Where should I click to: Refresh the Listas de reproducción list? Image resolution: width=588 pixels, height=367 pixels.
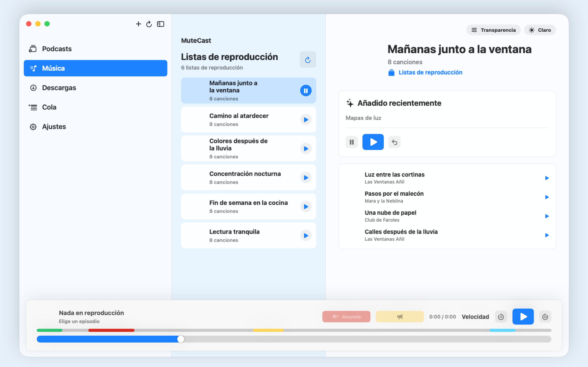pyautogui.click(x=308, y=60)
